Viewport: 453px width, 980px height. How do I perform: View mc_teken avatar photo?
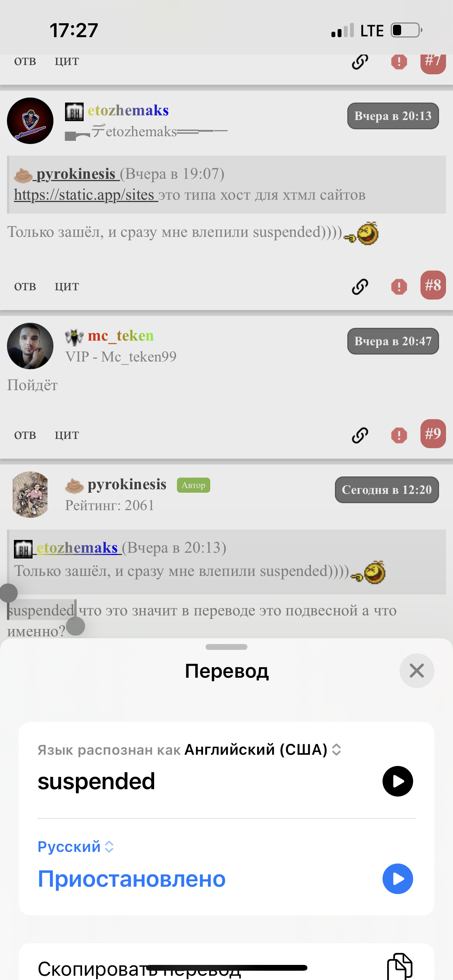click(x=30, y=346)
